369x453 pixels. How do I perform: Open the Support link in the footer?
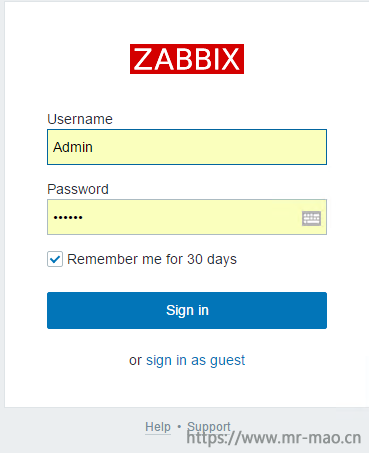coord(209,427)
